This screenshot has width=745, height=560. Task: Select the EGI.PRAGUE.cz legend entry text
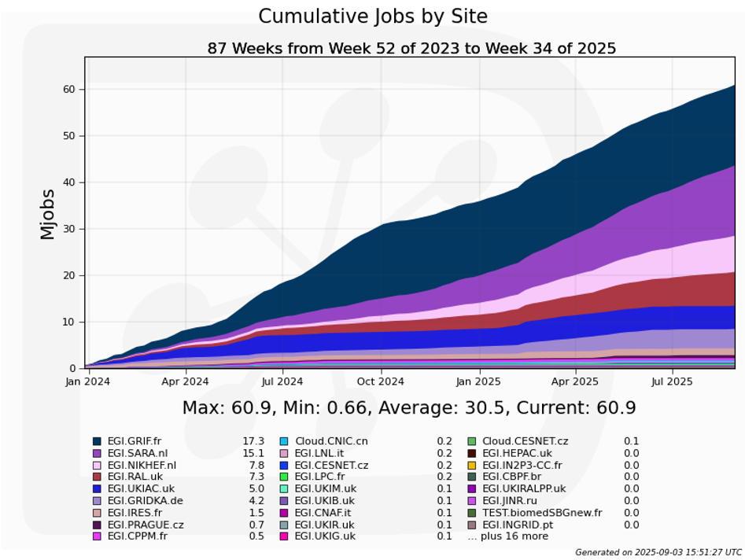tap(146, 525)
